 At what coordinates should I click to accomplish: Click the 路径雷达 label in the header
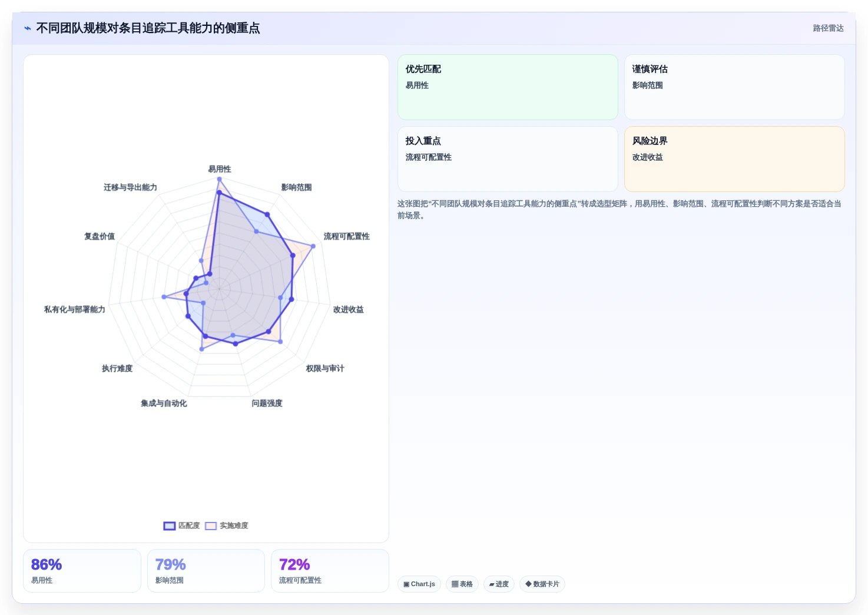click(x=828, y=28)
